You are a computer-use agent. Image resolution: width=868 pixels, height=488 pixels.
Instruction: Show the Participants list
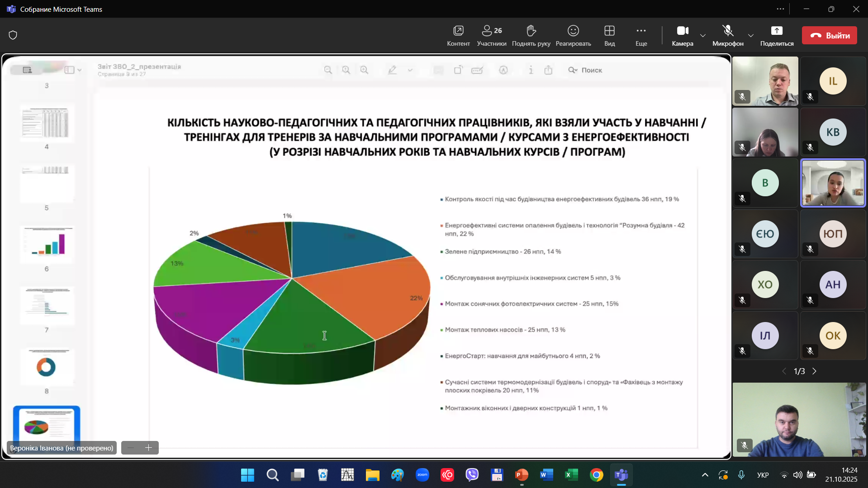[491, 35]
